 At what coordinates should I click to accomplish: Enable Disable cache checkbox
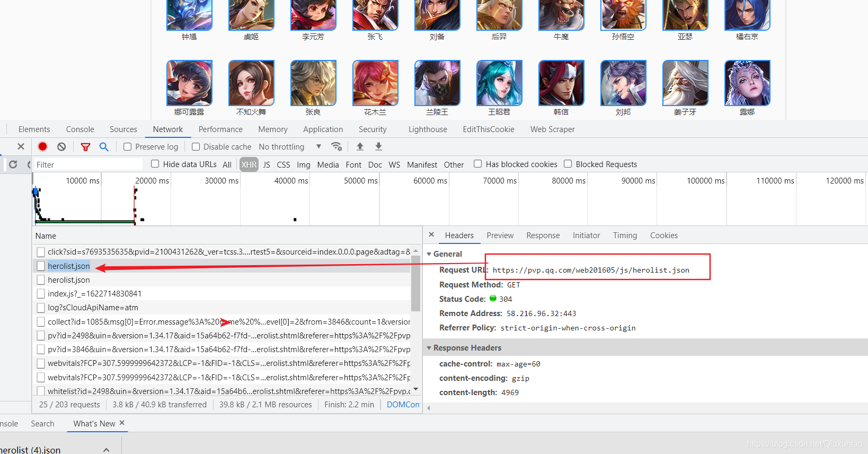tap(196, 147)
